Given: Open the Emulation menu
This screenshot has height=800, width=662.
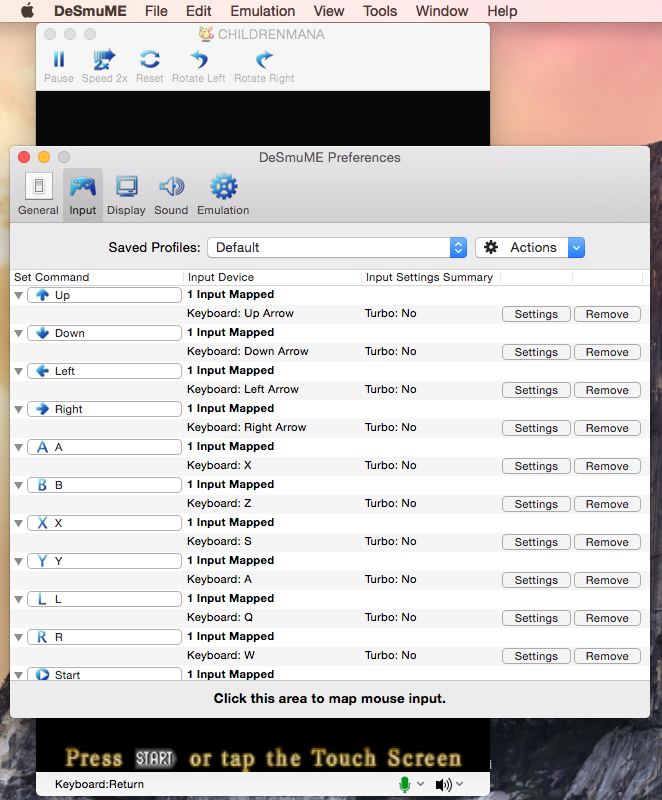Looking at the screenshot, I should [263, 11].
